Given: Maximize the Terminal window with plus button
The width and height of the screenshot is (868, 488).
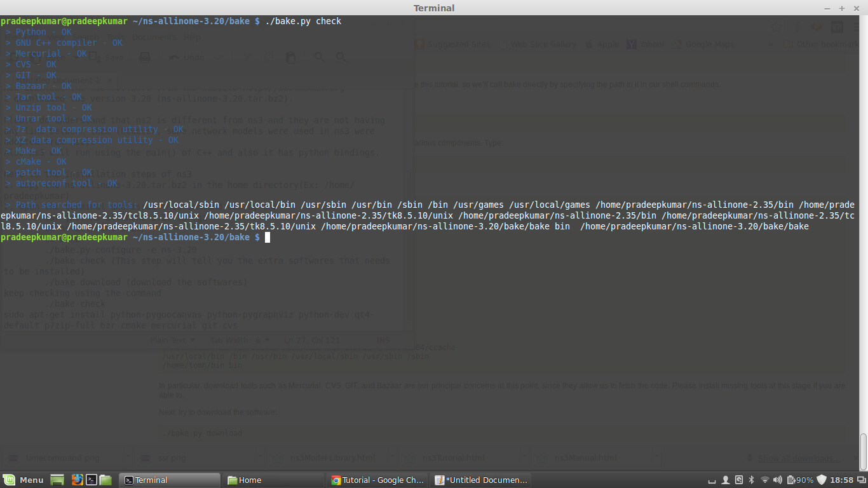Looking at the screenshot, I should click(842, 8).
